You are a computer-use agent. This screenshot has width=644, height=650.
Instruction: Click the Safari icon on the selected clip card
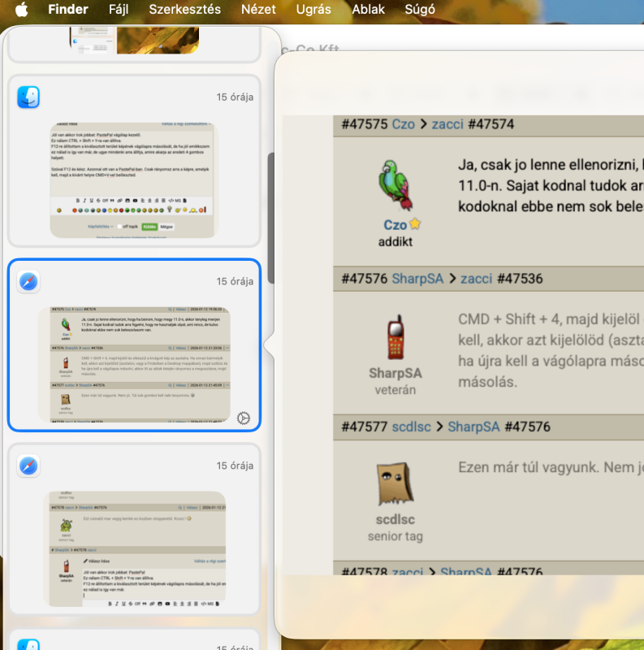tap(28, 281)
